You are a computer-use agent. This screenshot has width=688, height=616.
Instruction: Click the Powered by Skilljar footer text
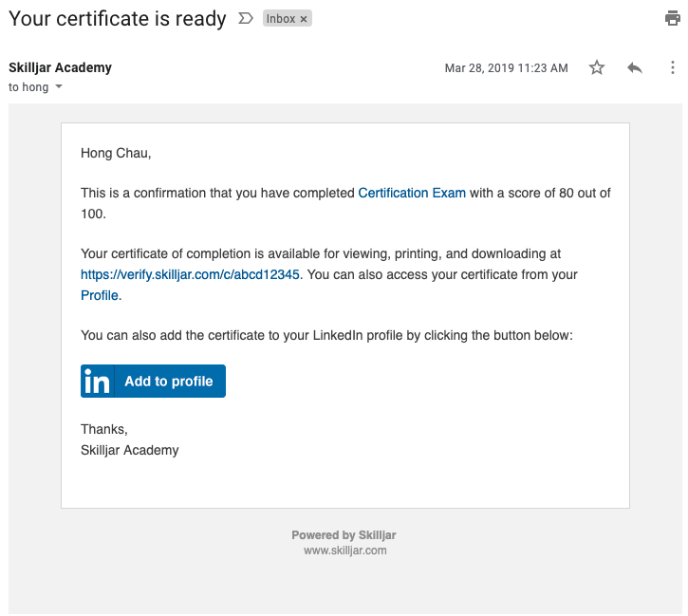tap(344, 535)
